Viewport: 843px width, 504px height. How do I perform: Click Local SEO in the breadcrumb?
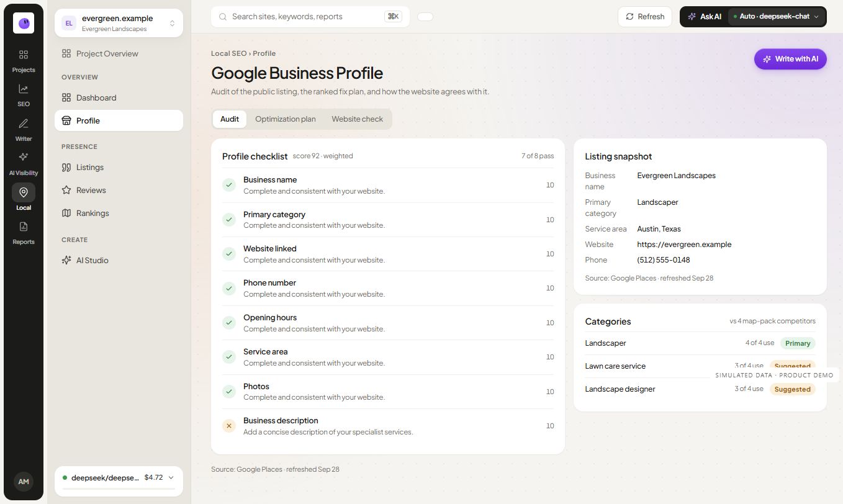(x=228, y=53)
